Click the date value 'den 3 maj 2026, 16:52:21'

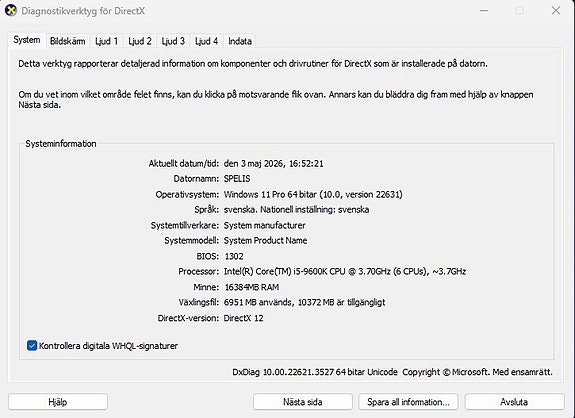pyautogui.click(x=274, y=164)
